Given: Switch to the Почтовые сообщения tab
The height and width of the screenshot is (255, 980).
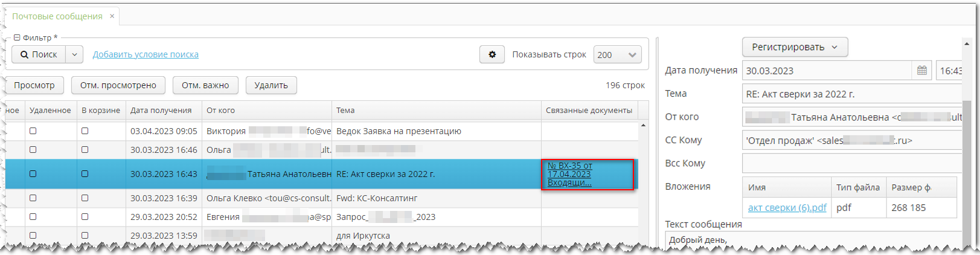Looking at the screenshot, I should tap(57, 16).
